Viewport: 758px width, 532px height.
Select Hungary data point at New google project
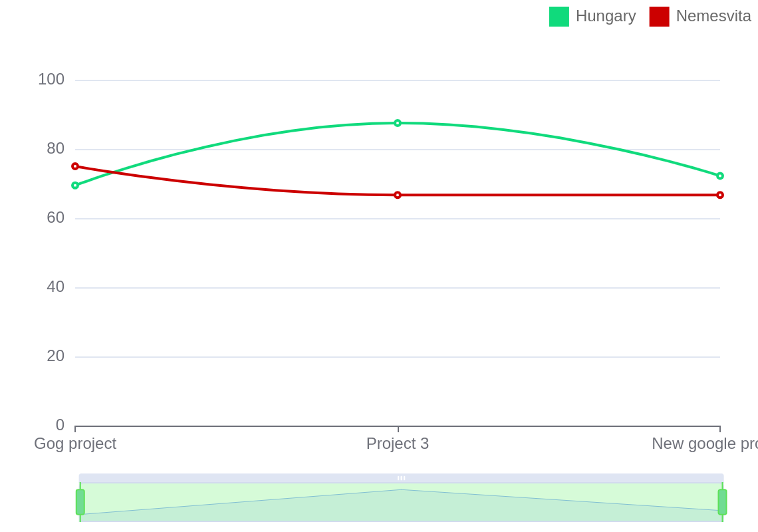point(720,176)
